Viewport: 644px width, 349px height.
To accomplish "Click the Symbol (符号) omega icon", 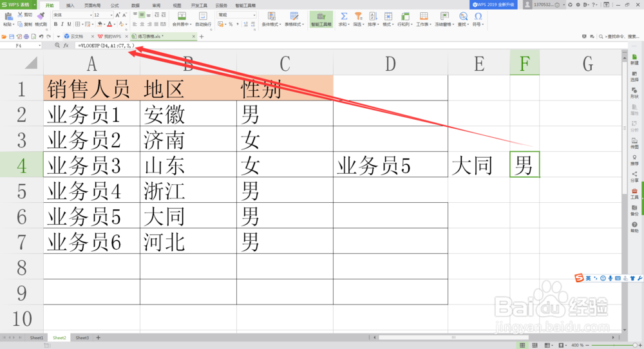I will (x=478, y=17).
